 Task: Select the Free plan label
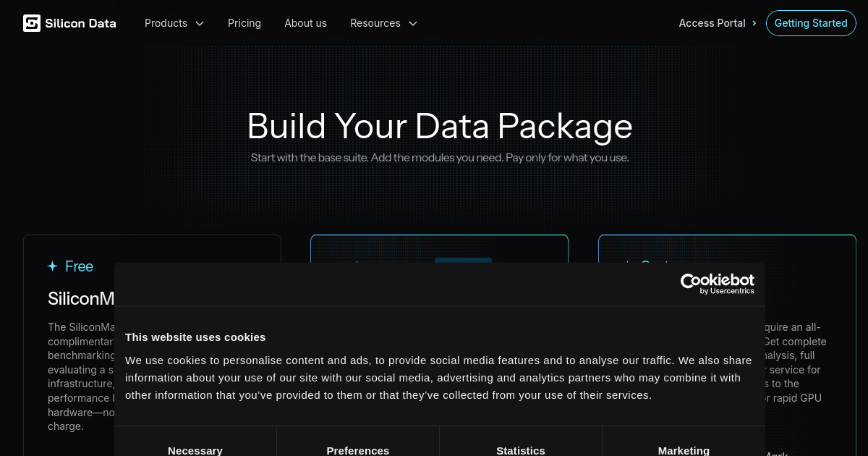79,266
